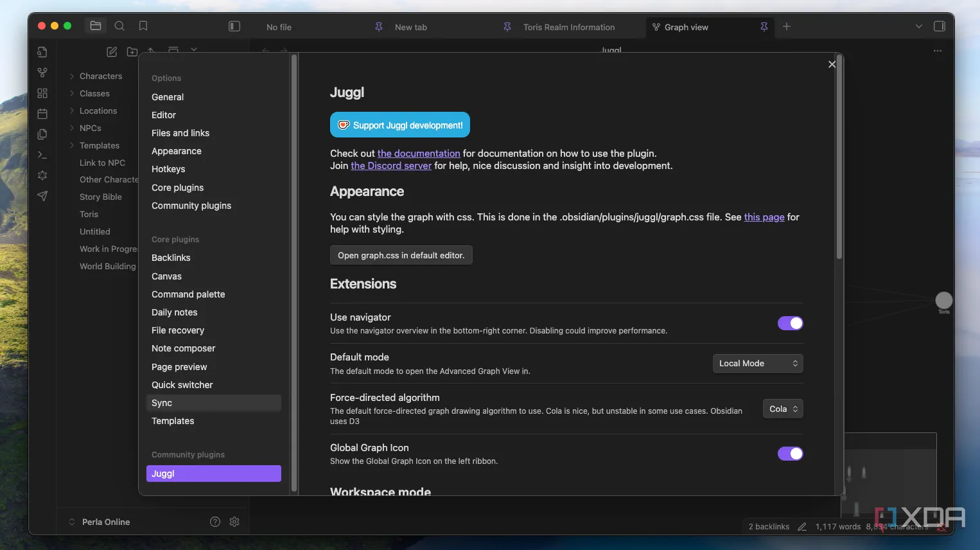This screenshot has width=980, height=550.
Task: Expand the Locations folder
Action: (72, 111)
